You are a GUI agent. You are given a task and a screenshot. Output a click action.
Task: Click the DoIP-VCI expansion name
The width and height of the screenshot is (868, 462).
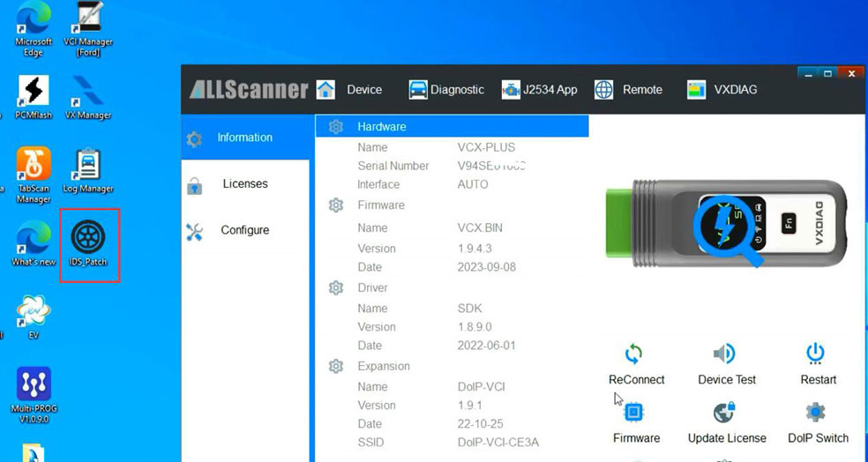click(481, 387)
